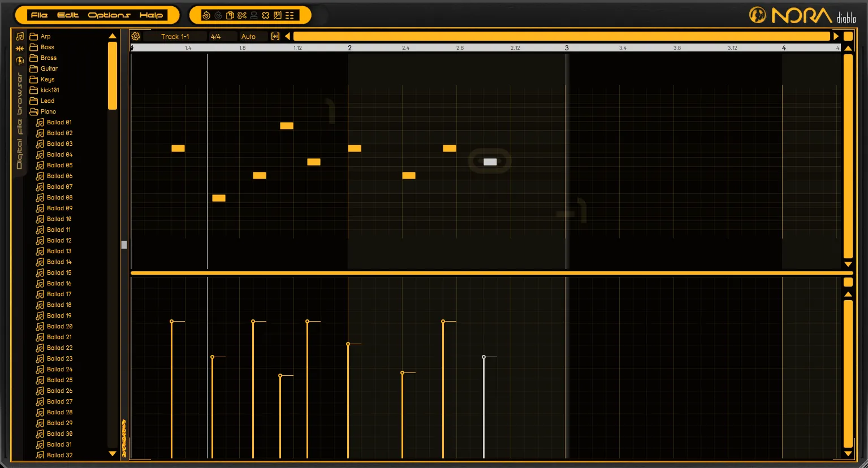
Task: Open the Auto quantize selector
Action: (x=248, y=36)
